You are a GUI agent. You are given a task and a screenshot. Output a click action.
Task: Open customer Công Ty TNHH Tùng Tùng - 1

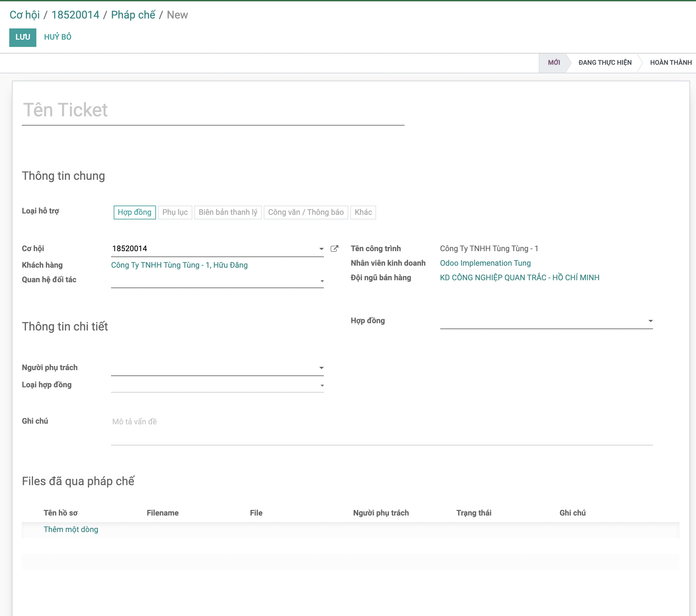coord(179,265)
